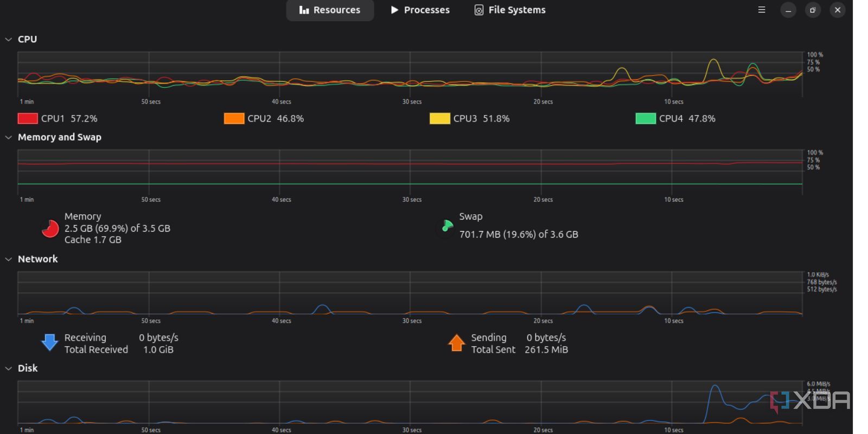This screenshot has height=434, width=868.
Task: Open the hamburger main menu
Action: click(762, 10)
